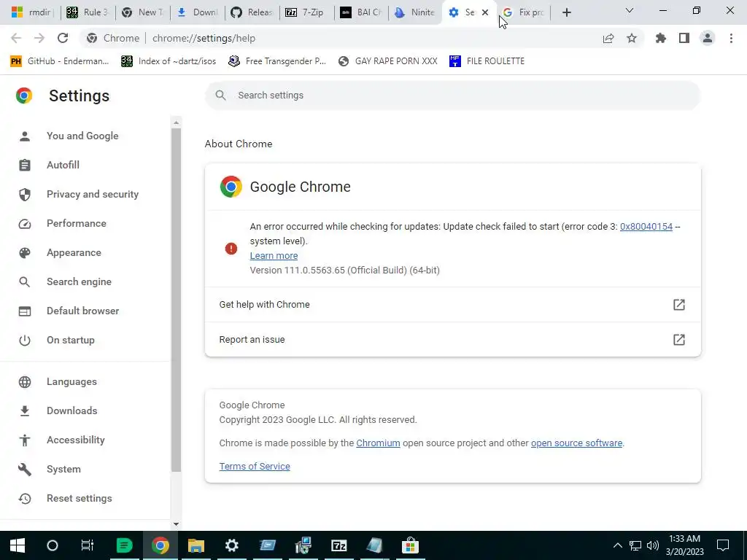747x560 pixels.
Task: Open the FILE ROULETTE bookmark
Action: click(487, 61)
